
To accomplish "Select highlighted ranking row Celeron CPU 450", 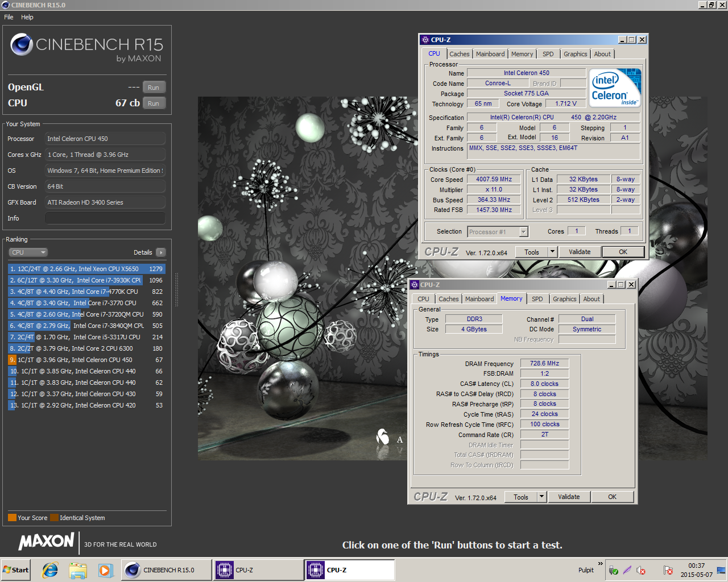I will (x=86, y=360).
